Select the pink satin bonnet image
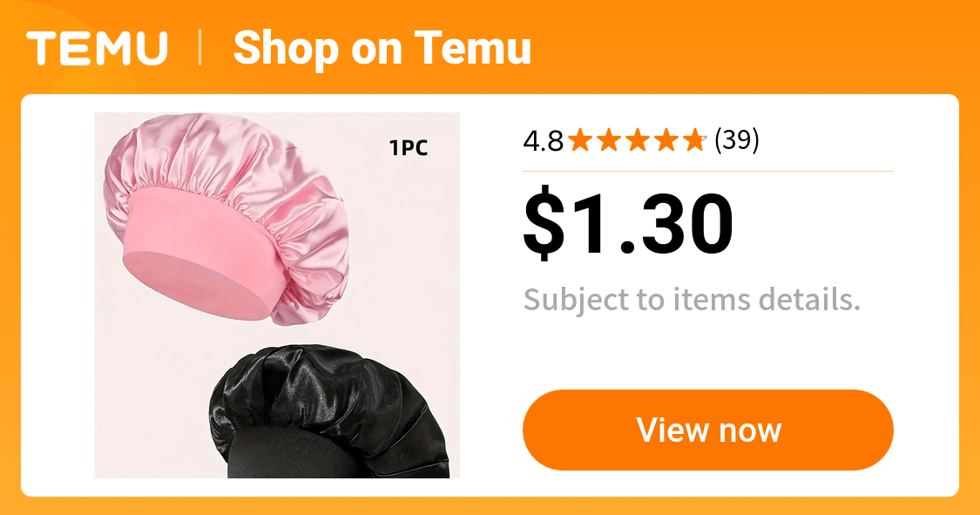 [x=228, y=219]
